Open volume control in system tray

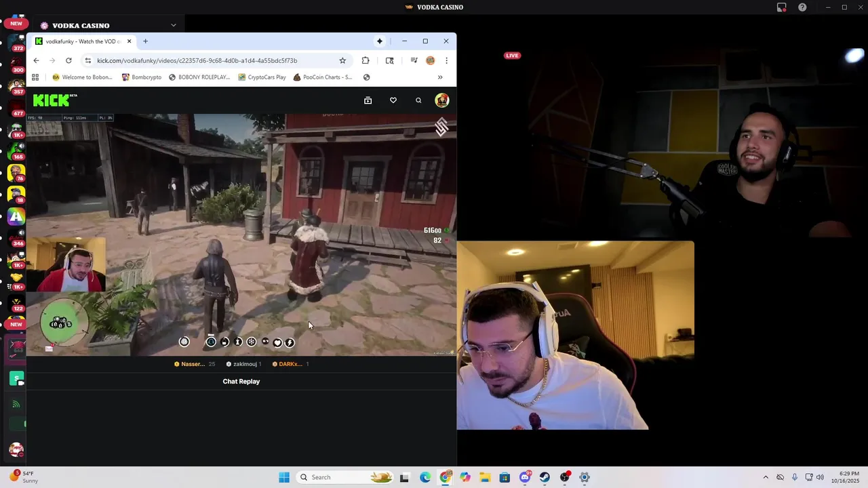(820, 477)
